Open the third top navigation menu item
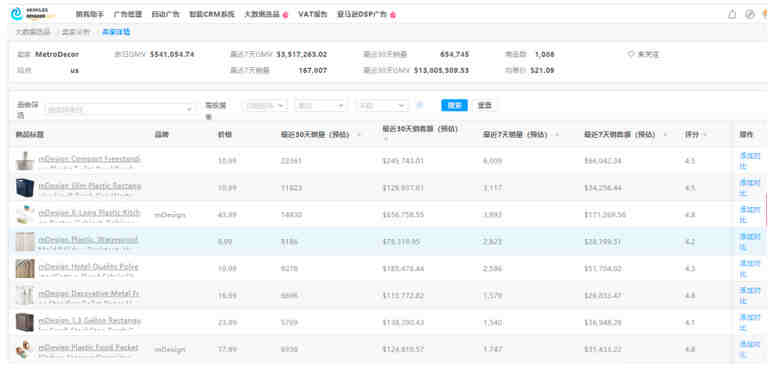Screen dimensions: 782x388 tap(166, 14)
